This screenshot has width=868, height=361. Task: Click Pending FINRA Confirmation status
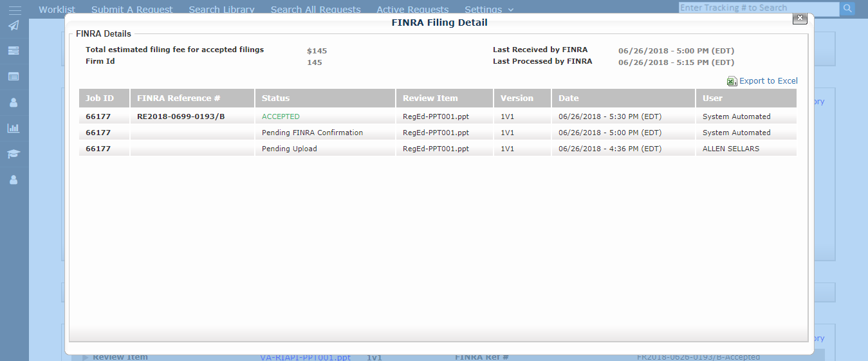pyautogui.click(x=312, y=133)
